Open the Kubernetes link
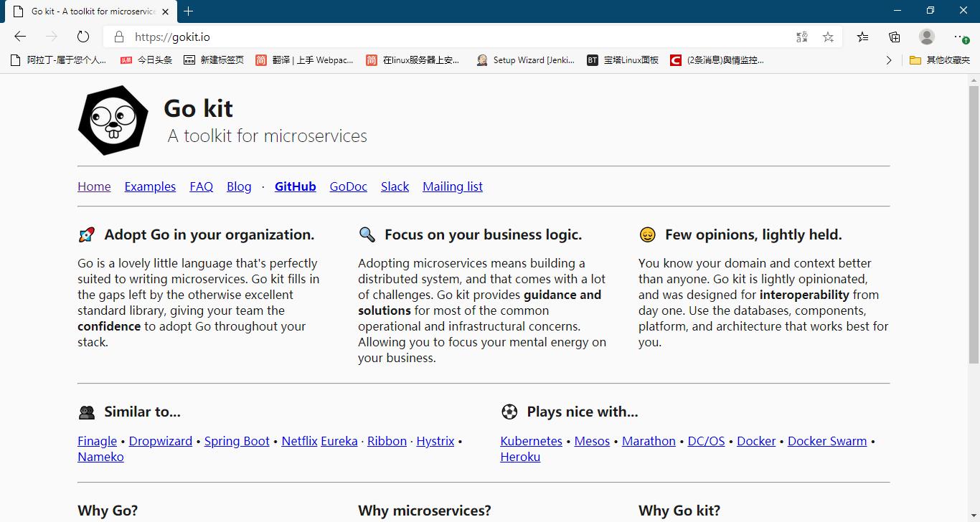The width and height of the screenshot is (980, 522). coord(531,441)
